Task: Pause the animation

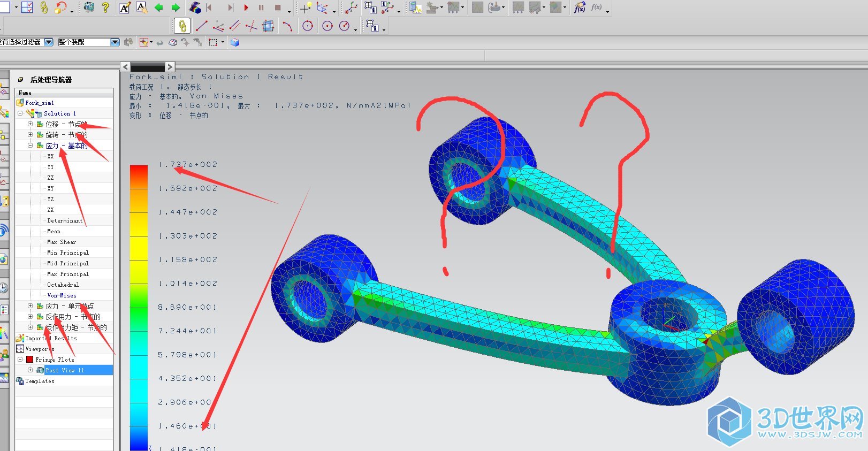Action: click(x=261, y=7)
